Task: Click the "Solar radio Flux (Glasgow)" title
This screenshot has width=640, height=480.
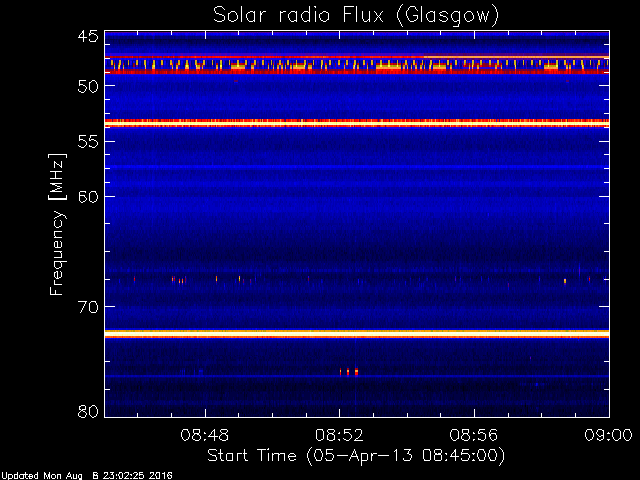Action: 356,16
